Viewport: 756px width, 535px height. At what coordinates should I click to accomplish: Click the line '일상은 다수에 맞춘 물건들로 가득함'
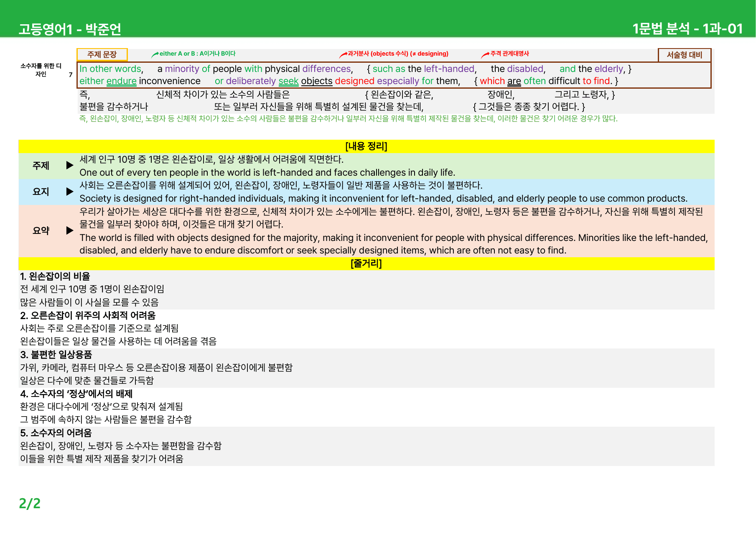[x=87, y=381]
